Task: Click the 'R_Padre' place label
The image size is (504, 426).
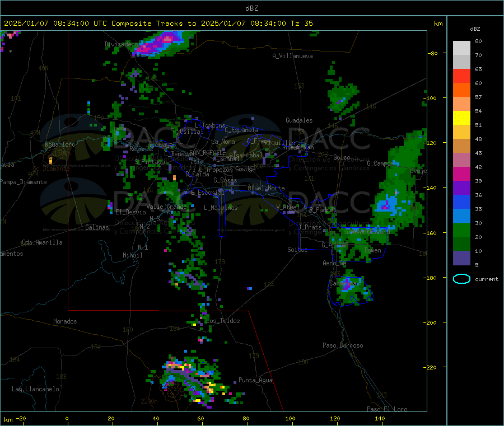Action: 321,210
